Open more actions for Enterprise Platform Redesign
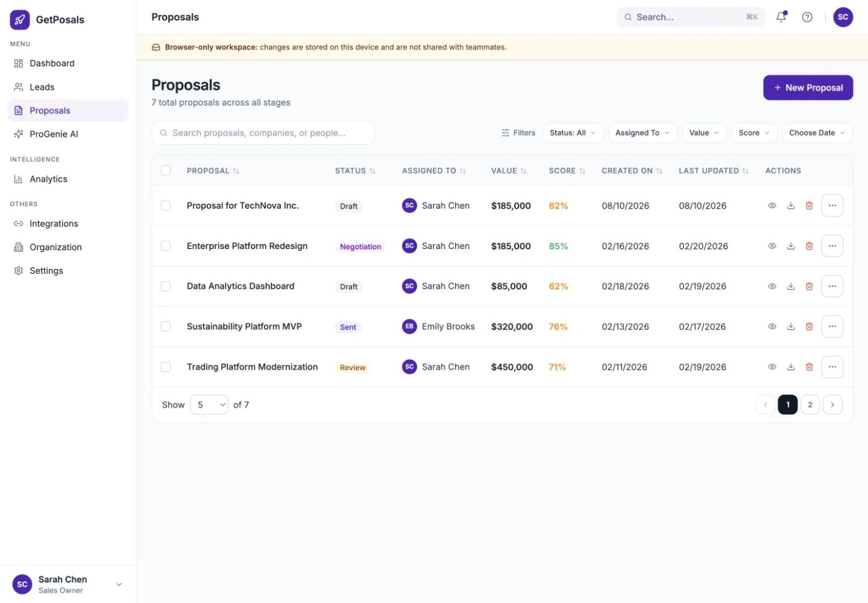The width and height of the screenshot is (868, 603). pos(832,246)
